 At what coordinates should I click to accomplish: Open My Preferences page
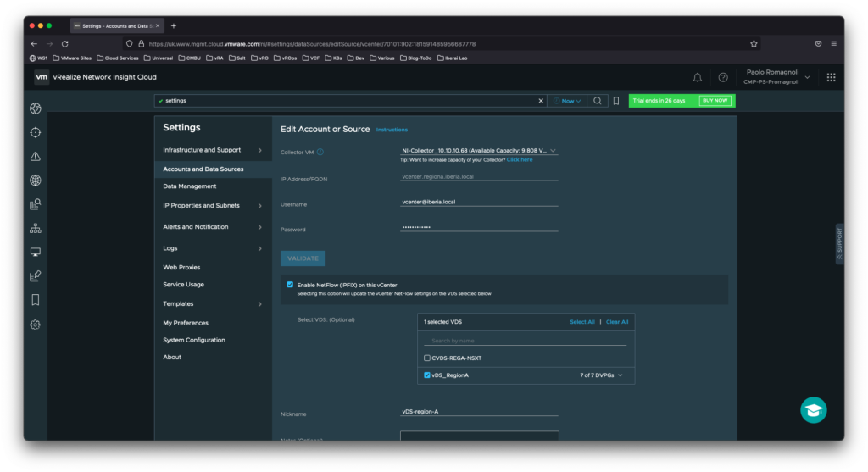(x=186, y=323)
